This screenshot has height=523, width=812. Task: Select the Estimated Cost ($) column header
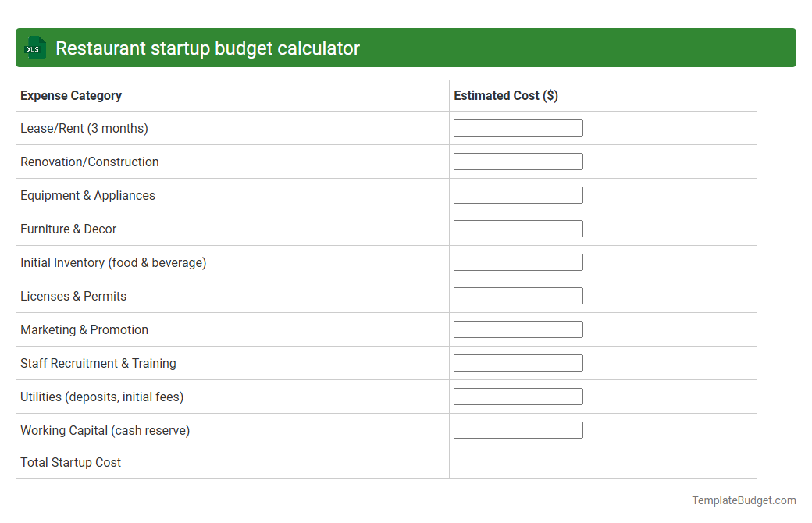[505, 95]
